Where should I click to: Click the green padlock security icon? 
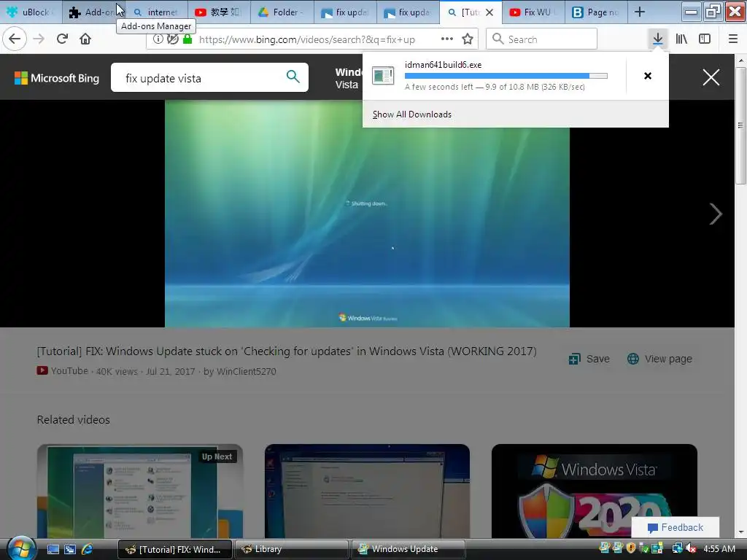point(187,39)
